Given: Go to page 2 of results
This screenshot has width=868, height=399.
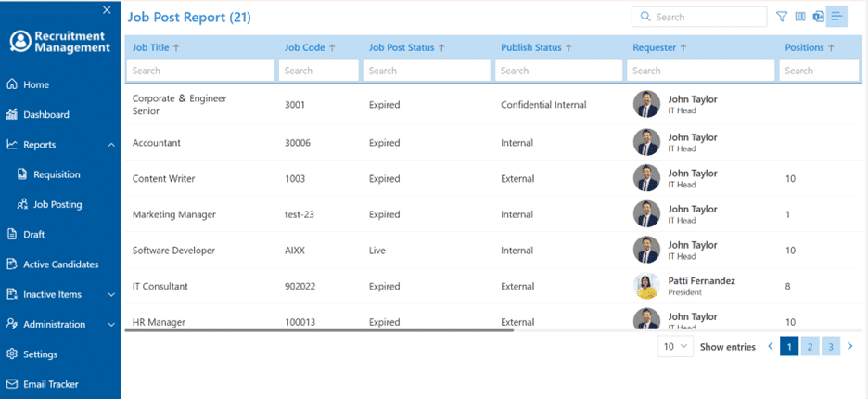Looking at the screenshot, I should point(810,347).
